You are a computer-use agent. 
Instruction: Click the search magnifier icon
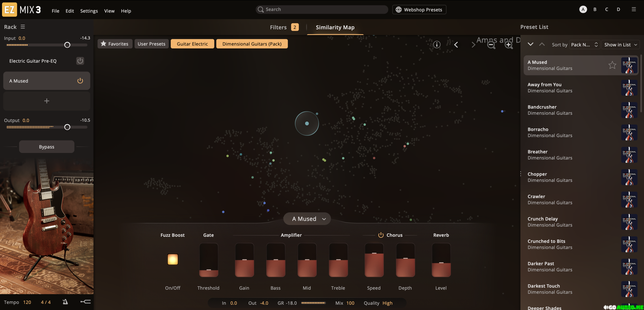[261, 10]
